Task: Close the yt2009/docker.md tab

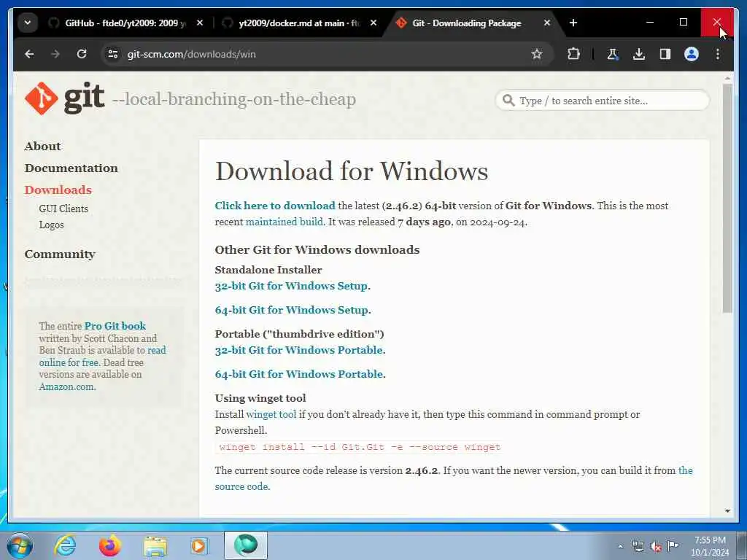Action: 373,23
